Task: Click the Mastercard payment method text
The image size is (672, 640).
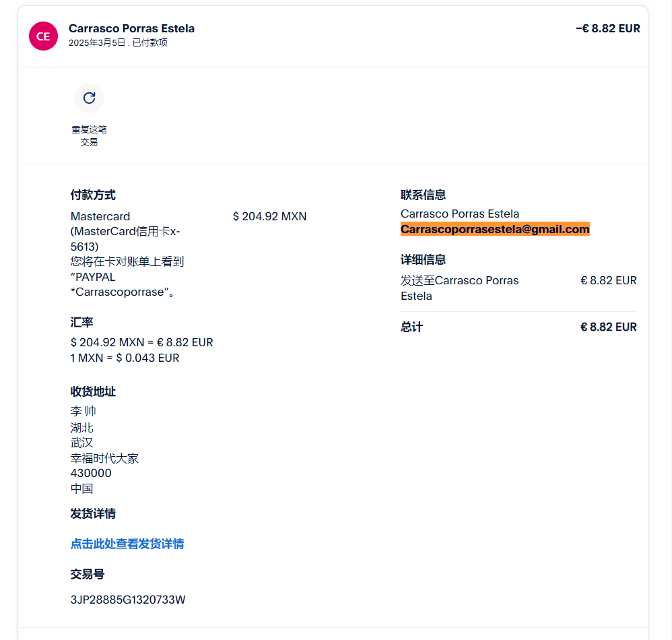Action: point(100,216)
